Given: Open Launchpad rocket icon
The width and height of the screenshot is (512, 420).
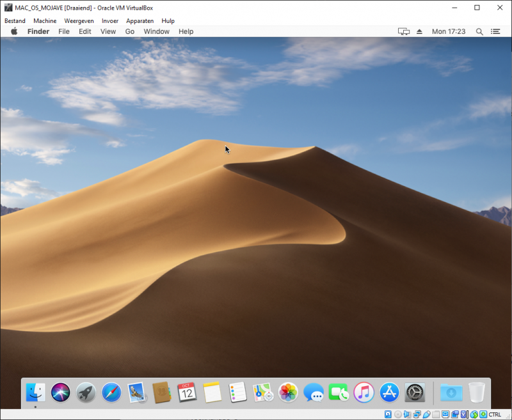Looking at the screenshot, I should [x=86, y=392].
